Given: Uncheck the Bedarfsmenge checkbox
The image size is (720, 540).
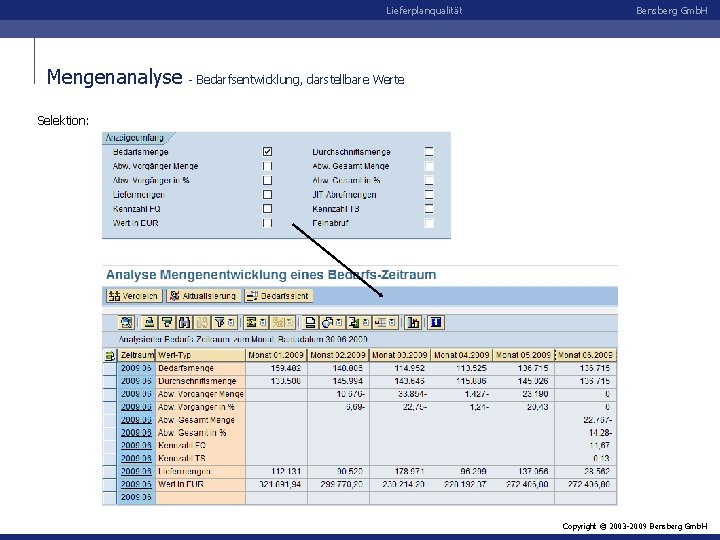Looking at the screenshot, I should tap(267, 152).
